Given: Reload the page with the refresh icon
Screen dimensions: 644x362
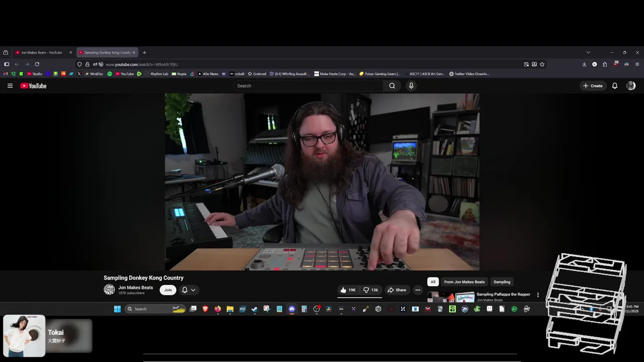Looking at the screenshot, I should click(x=37, y=64).
